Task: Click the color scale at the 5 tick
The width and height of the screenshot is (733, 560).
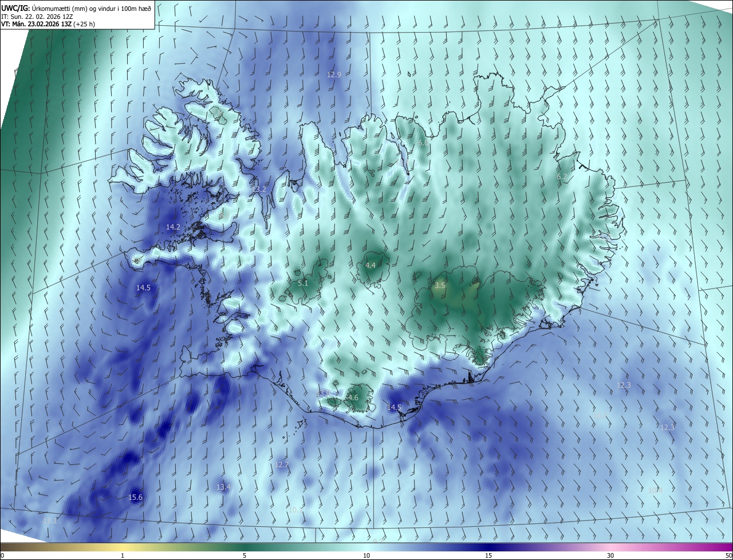Action: pos(245,556)
